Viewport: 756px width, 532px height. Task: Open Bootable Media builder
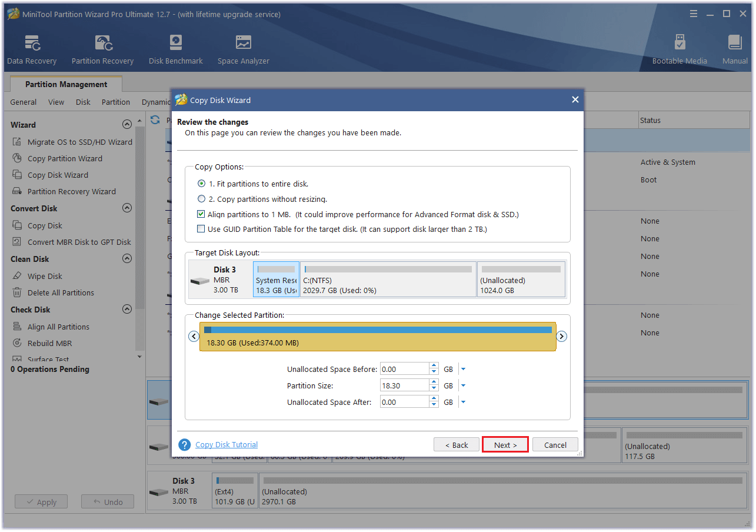[680, 49]
